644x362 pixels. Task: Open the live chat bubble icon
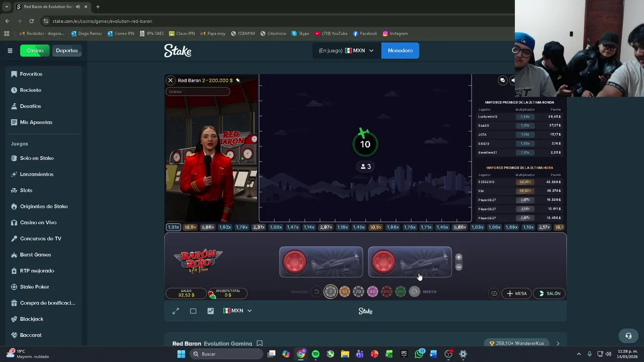click(x=502, y=80)
